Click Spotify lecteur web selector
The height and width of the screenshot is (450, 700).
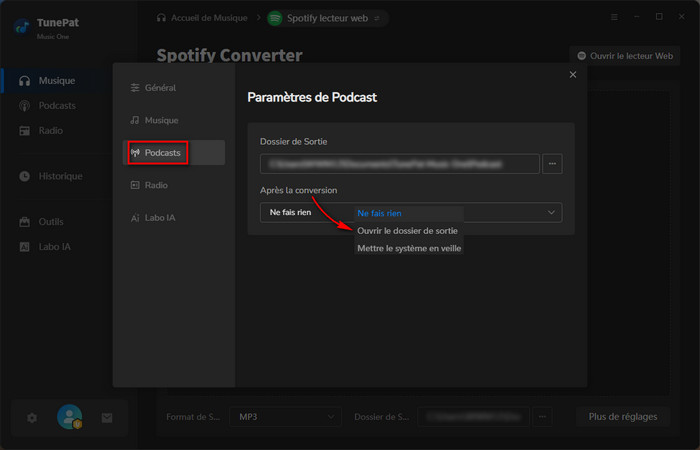coord(328,18)
